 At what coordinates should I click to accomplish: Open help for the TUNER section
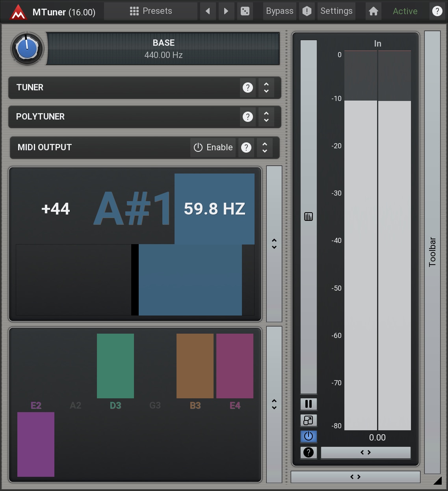pos(247,88)
